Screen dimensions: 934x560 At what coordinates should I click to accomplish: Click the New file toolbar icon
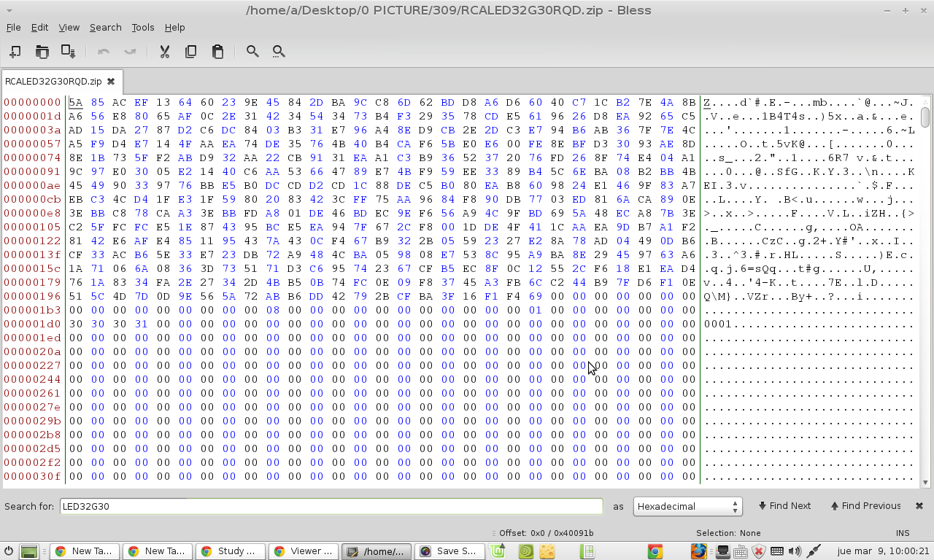coord(15,51)
